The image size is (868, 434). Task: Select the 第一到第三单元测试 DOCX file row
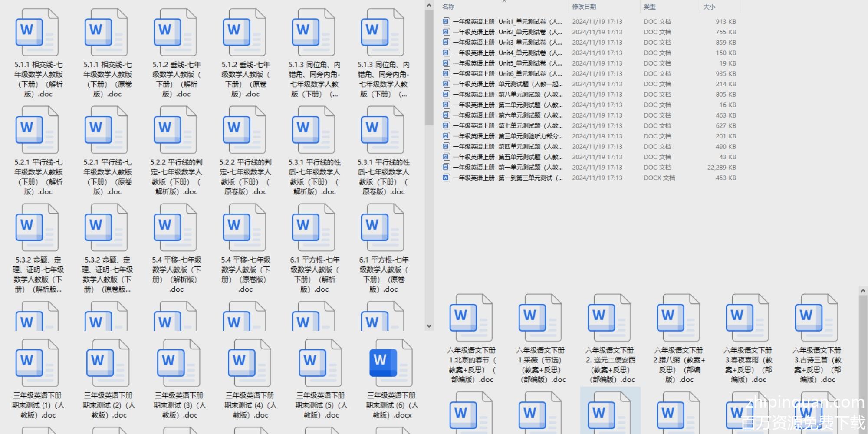589,178
